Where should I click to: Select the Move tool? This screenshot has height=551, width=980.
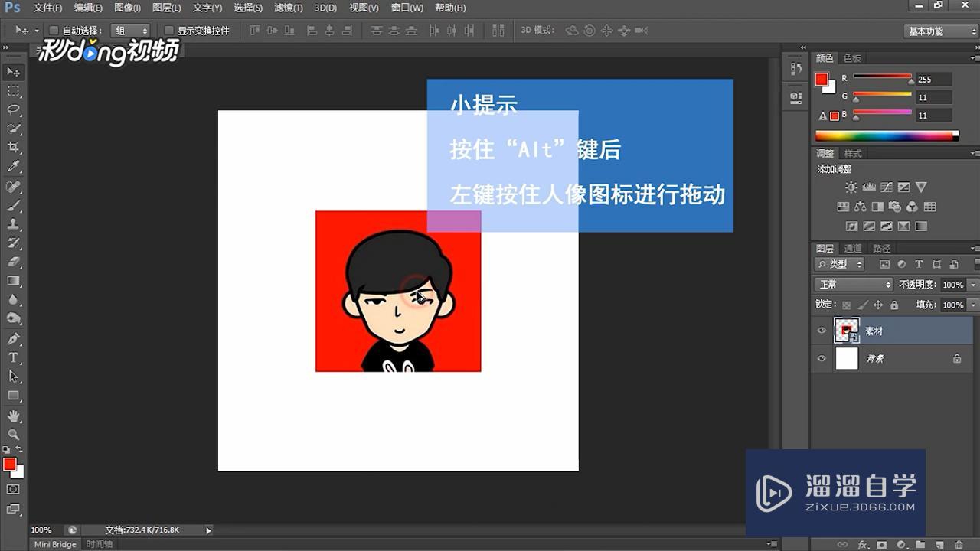12,72
